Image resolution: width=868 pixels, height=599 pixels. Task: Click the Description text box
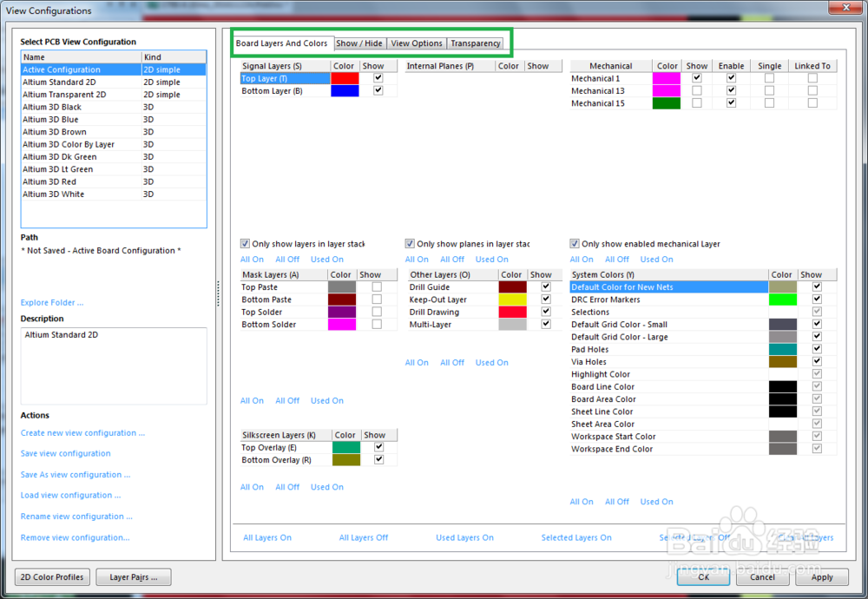pyautogui.click(x=114, y=365)
